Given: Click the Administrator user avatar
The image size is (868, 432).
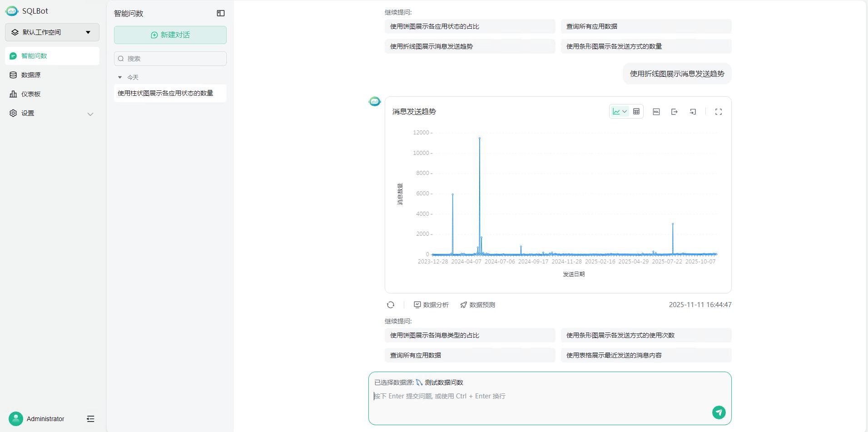Looking at the screenshot, I should pyautogui.click(x=16, y=419).
